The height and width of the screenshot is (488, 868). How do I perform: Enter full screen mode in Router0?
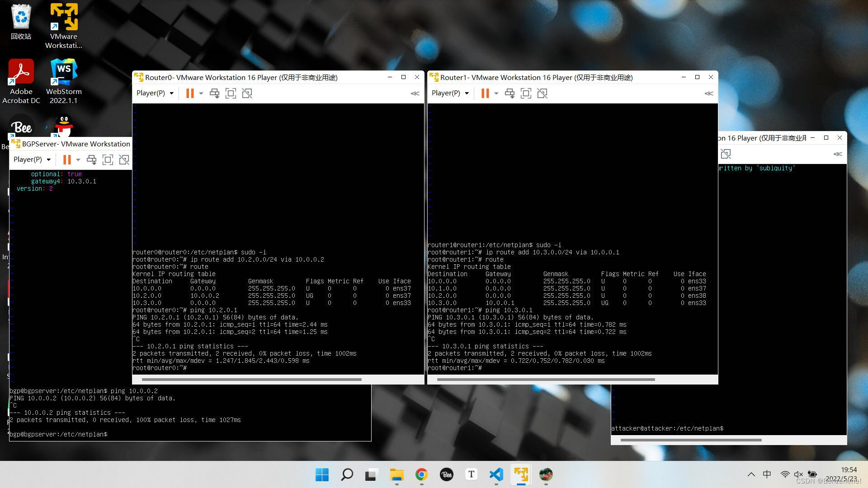231,94
